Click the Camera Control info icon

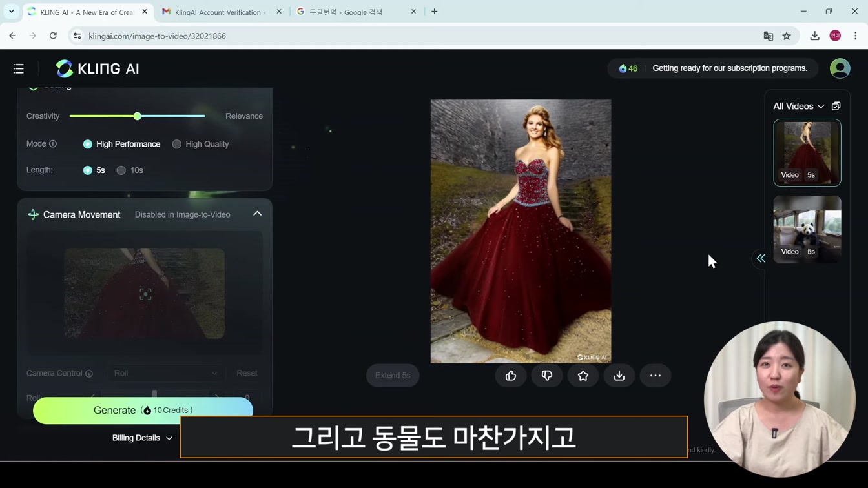(x=89, y=374)
